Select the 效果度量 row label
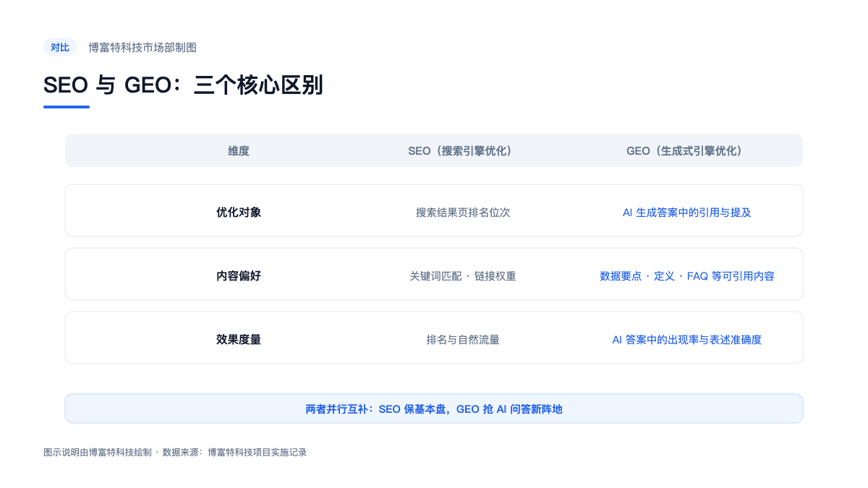 [x=239, y=340]
